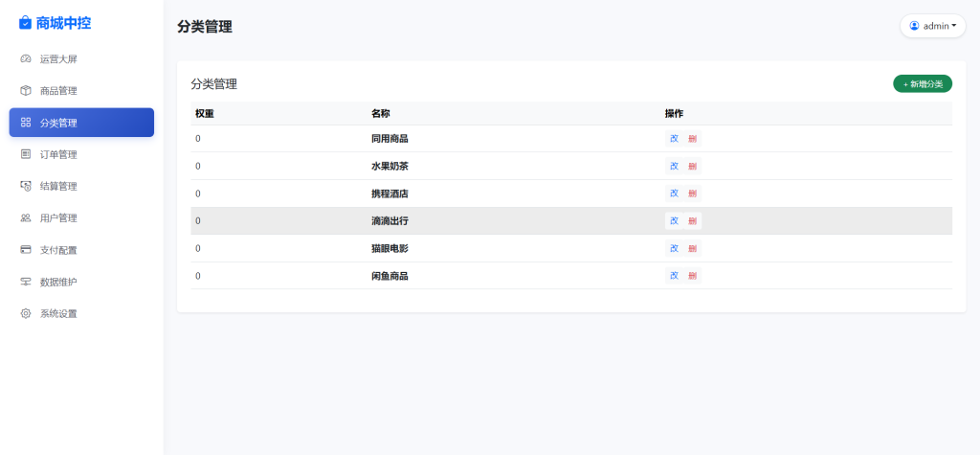
Task: Open the admin account dropdown
Action: pos(932,26)
